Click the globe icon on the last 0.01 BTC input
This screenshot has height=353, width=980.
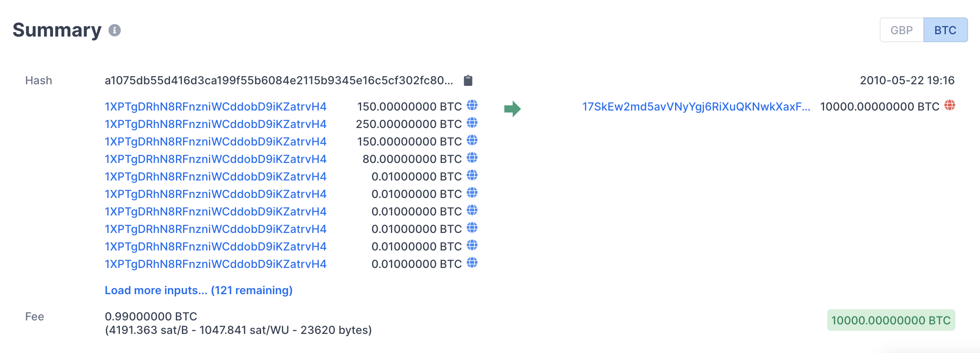tap(472, 263)
